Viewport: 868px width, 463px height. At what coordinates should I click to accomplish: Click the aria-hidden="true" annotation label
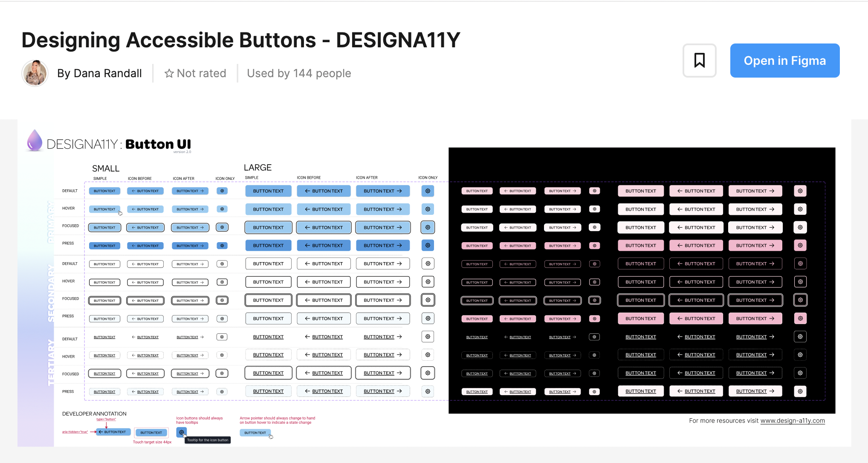point(75,432)
